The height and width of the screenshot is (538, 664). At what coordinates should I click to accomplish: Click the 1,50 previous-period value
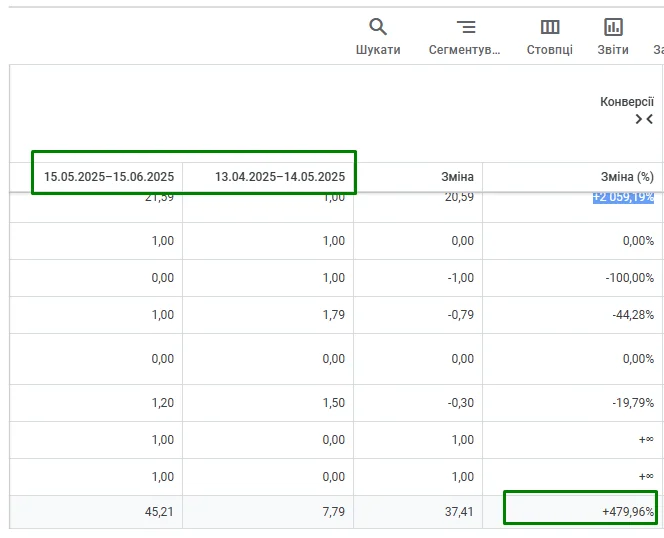[334, 402]
